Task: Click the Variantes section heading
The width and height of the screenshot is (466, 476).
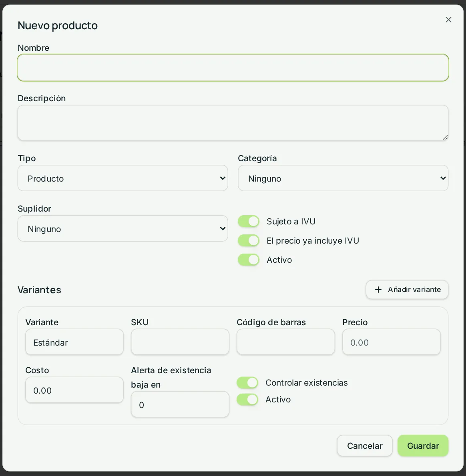Action: click(x=39, y=290)
